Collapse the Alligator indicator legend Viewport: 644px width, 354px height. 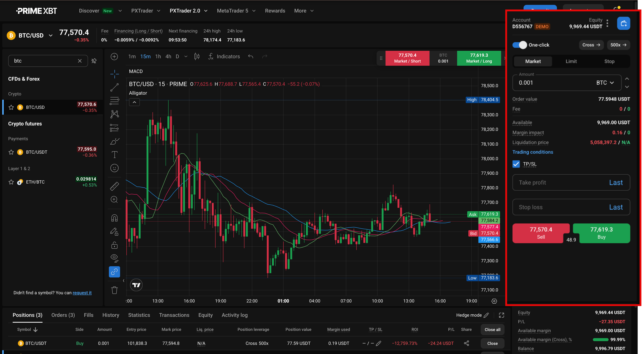[x=134, y=102]
